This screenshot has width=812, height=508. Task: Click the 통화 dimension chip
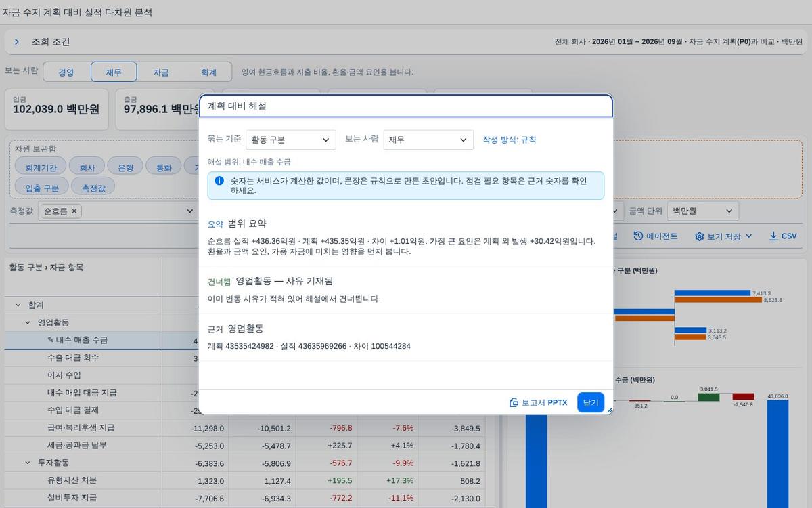(164, 167)
